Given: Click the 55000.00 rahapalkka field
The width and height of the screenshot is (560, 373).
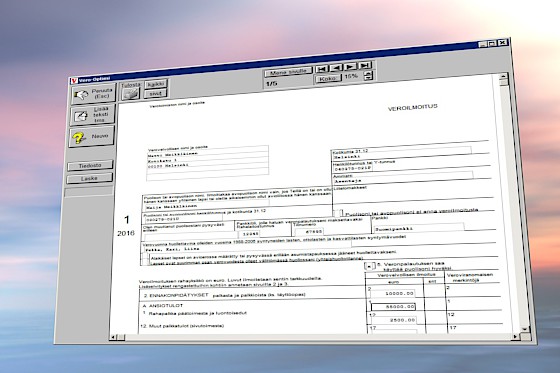Looking at the screenshot, I should point(394,307).
